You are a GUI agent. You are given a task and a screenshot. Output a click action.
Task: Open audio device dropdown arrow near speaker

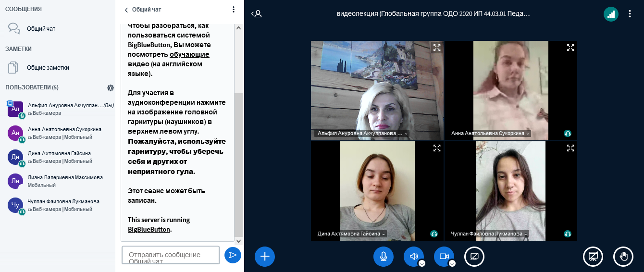(422, 263)
